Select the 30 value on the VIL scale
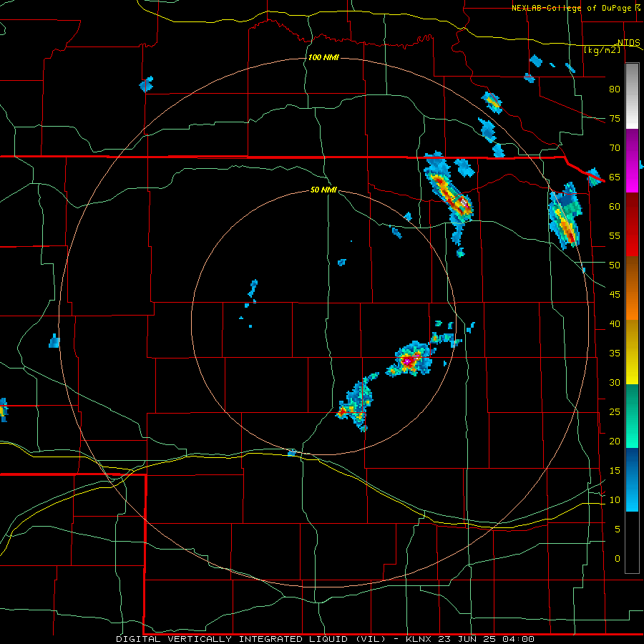This screenshot has height=644, width=644. tap(615, 382)
